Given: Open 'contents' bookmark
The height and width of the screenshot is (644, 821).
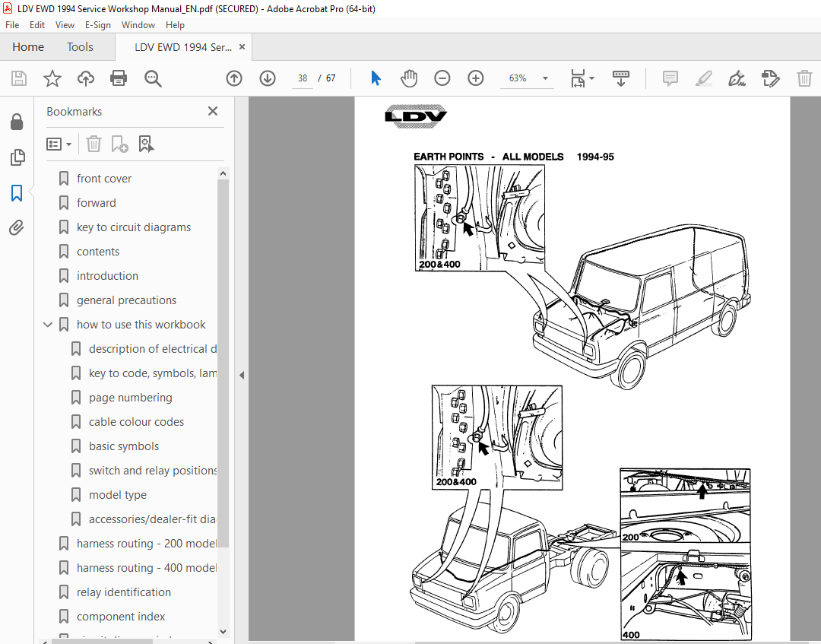Looking at the screenshot, I should (98, 252).
